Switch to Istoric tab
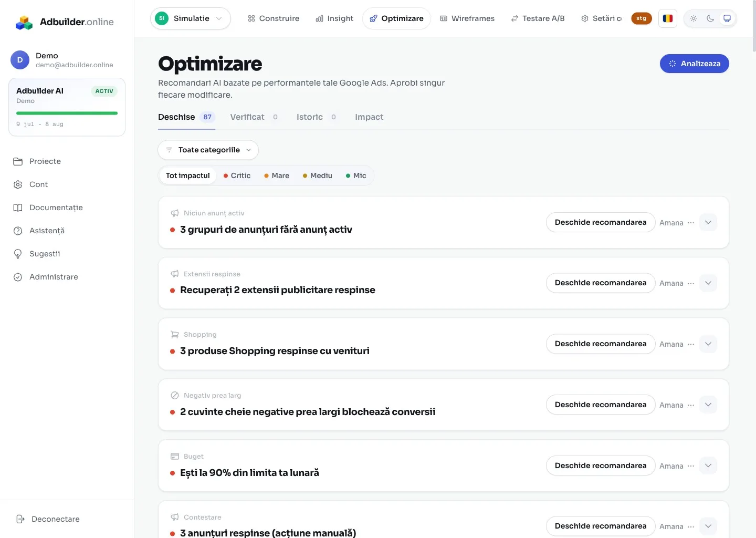 (x=317, y=117)
